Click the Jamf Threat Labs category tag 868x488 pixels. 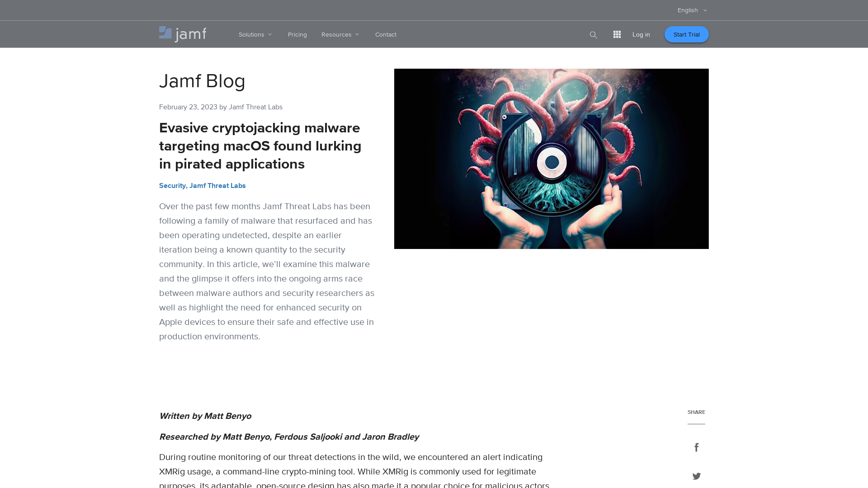(217, 185)
